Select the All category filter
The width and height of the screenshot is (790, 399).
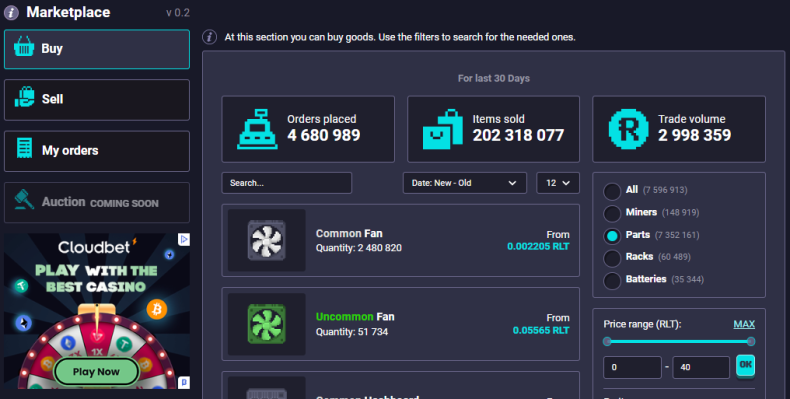pyautogui.click(x=612, y=191)
